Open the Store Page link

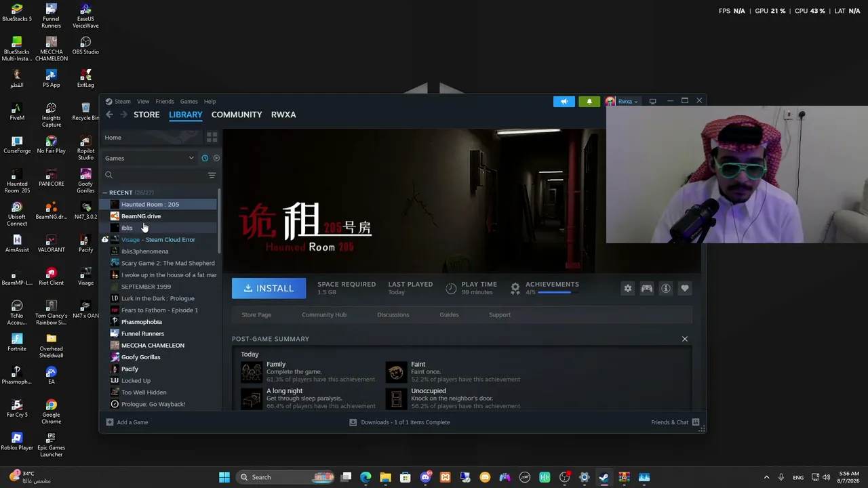pos(256,314)
